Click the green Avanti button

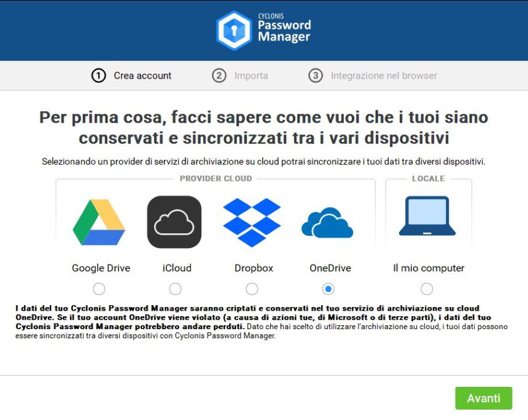click(x=484, y=398)
